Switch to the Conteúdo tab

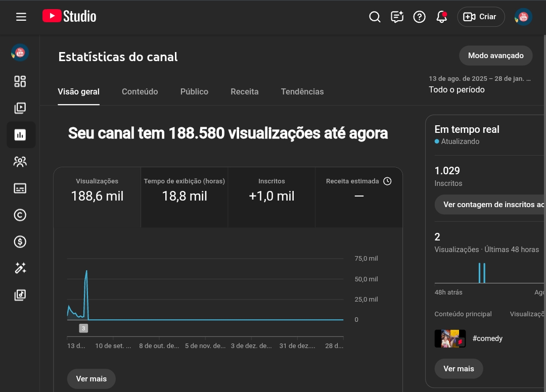140,91
